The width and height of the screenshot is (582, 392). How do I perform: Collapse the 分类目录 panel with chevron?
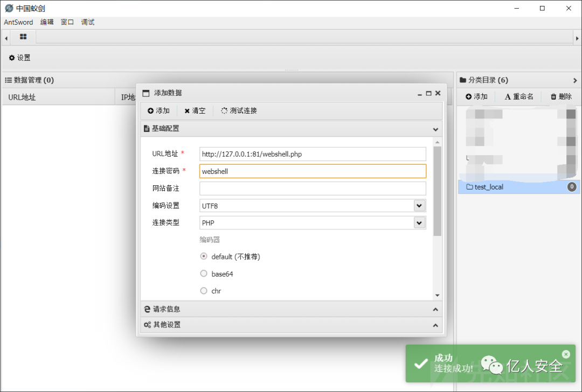575,80
